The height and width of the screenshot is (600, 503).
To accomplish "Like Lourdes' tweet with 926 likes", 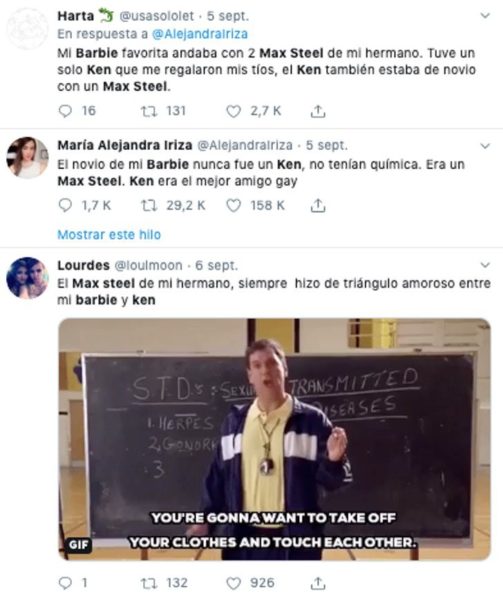I will [x=233, y=583].
